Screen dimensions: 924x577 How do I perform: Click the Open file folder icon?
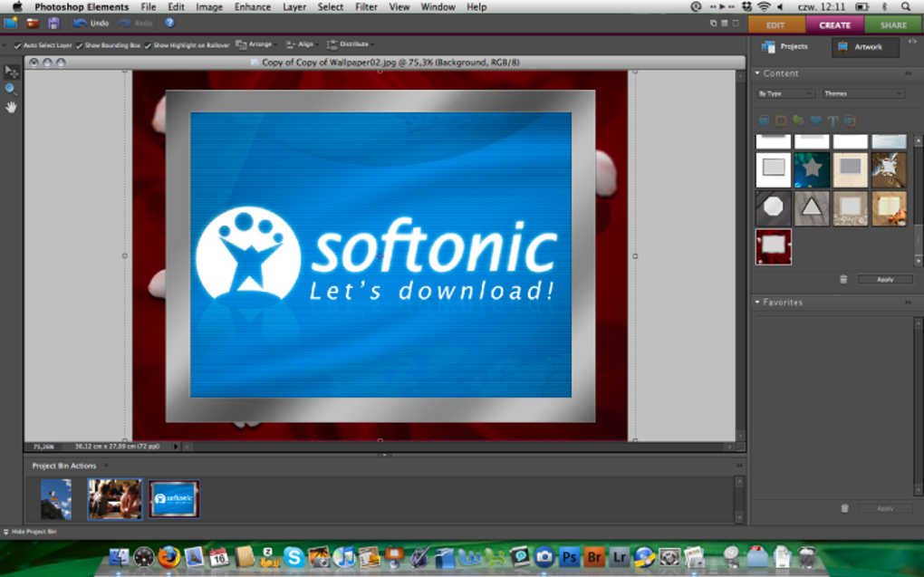tap(32, 23)
